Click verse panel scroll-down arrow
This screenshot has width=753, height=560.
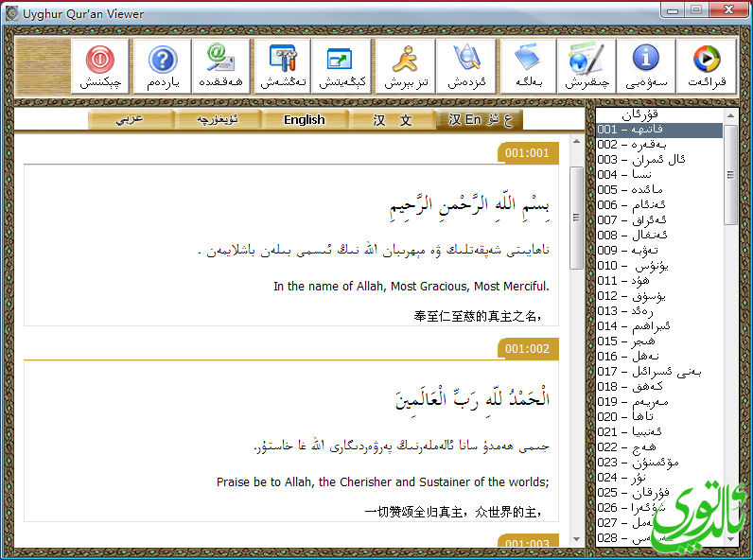coord(576,539)
